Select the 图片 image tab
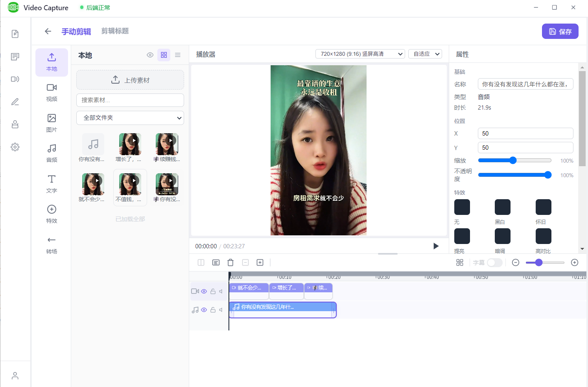The image size is (588, 387). pos(52,123)
